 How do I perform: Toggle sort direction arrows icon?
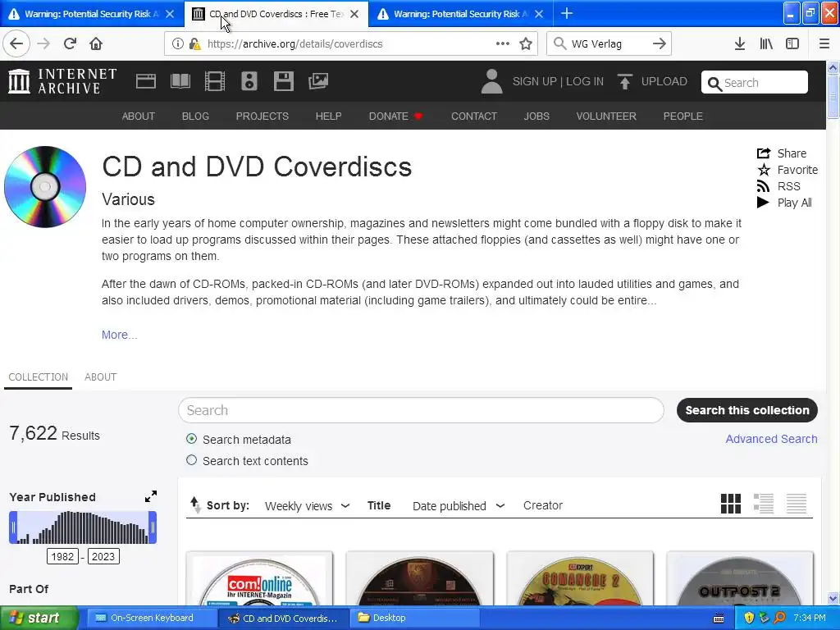(195, 504)
